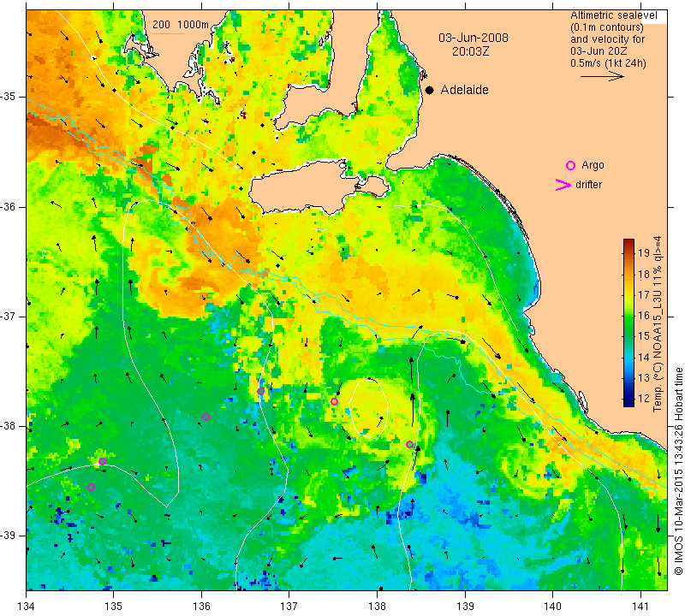
Task: Select Argo marker near 136.7E, 37.7S
Action: click(x=261, y=391)
